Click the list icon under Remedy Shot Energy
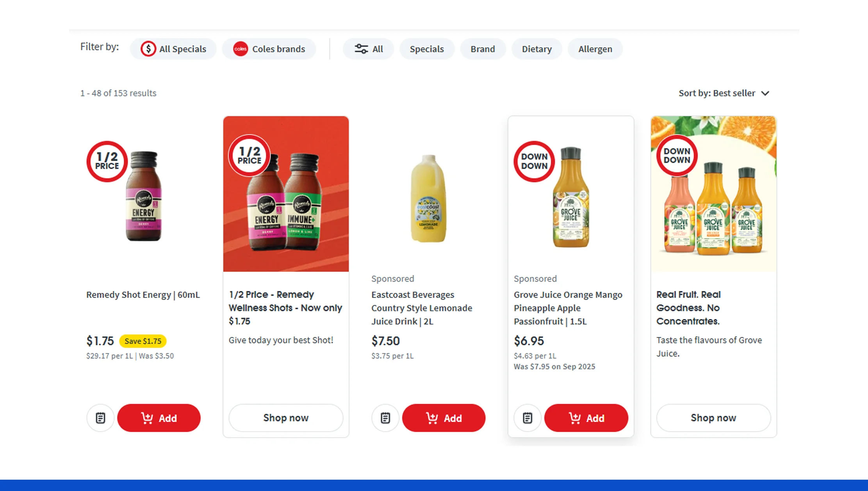This screenshot has height=491, width=868. (x=100, y=418)
